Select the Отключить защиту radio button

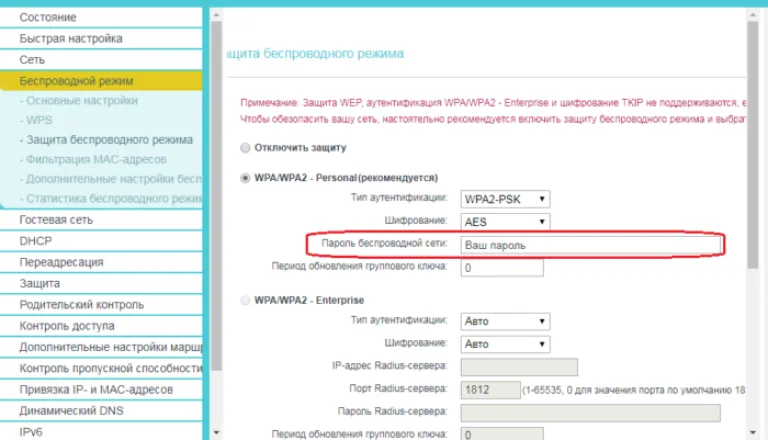245,148
